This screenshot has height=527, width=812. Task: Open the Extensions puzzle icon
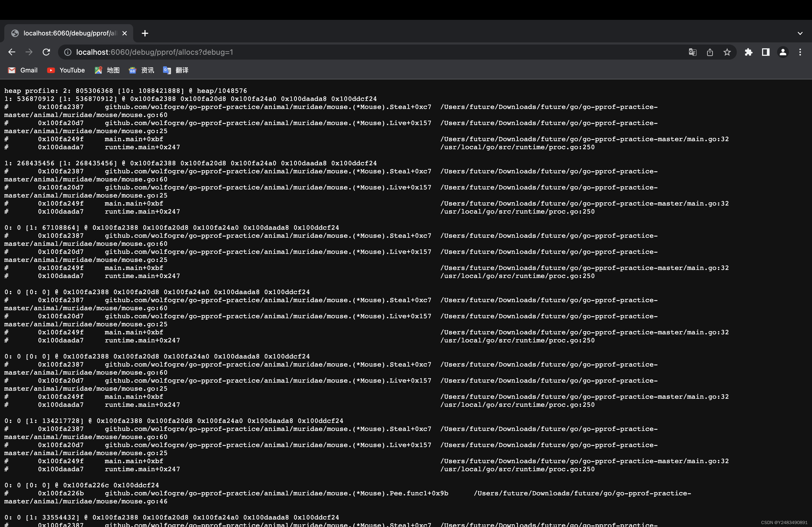748,52
